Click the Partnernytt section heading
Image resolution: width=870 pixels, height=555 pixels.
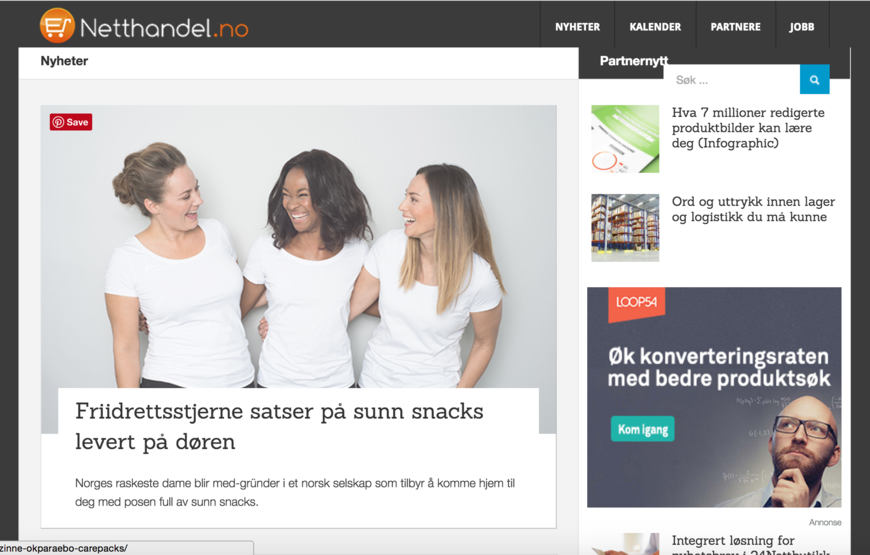point(634,61)
